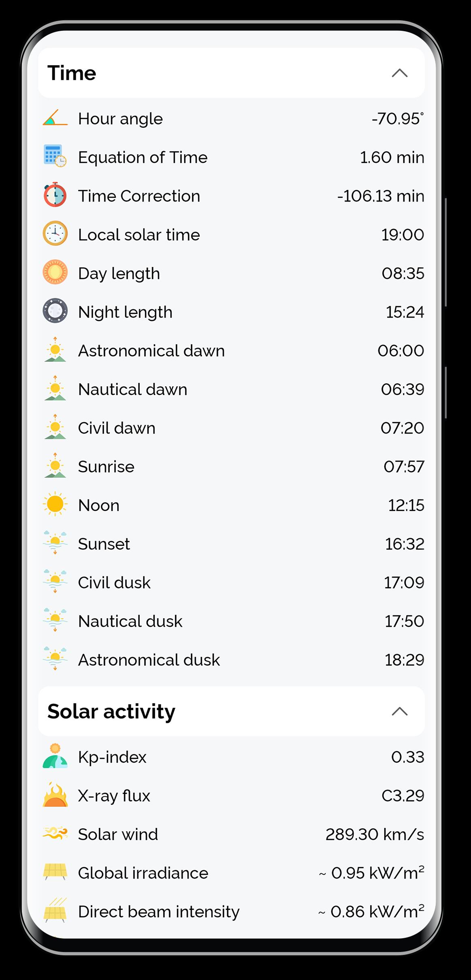Click the Civil dusk sunset icon
This screenshot has height=980, width=471.
55,582
